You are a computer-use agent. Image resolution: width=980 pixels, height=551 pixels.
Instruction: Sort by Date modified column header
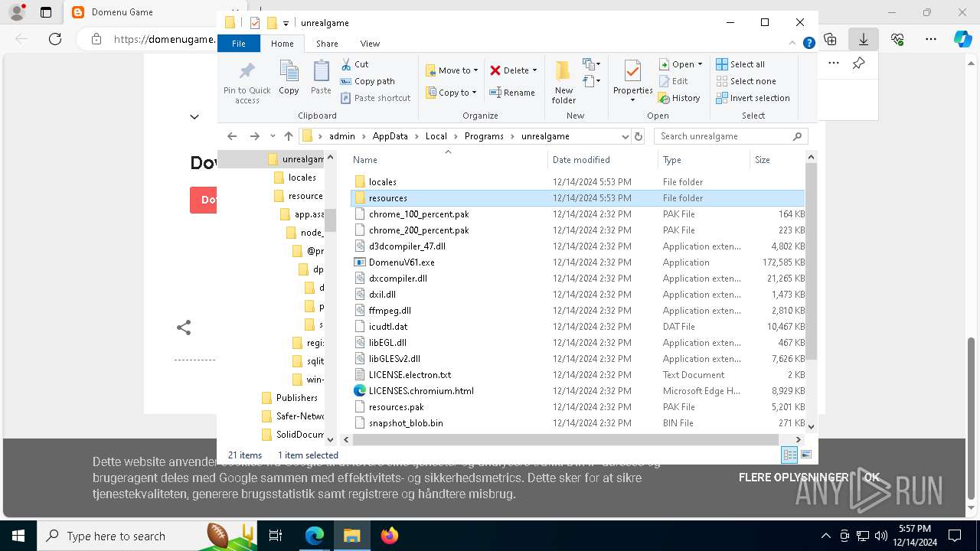point(581,159)
